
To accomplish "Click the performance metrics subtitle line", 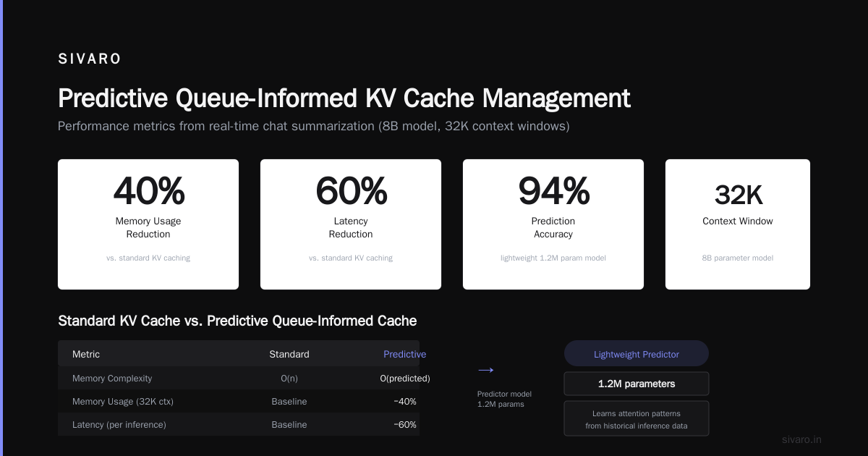I will point(314,126).
